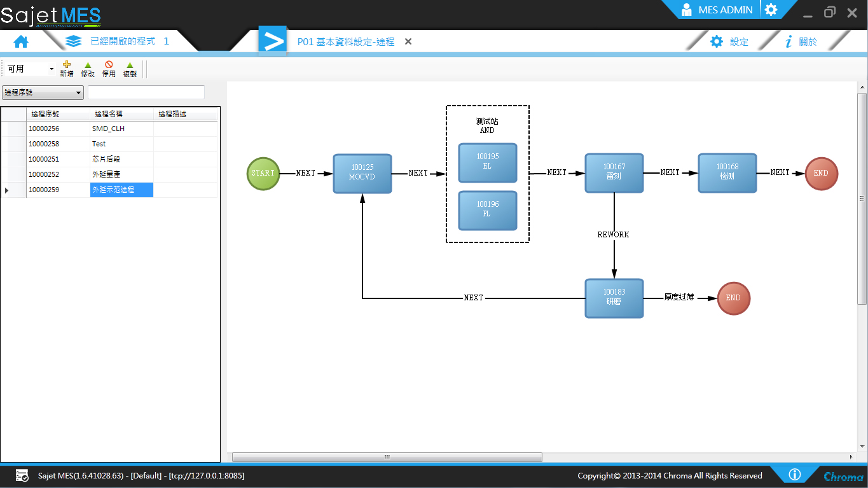This screenshot has width=868, height=488.
Task: Click the MES ADMIN user icon
Action: click(687, 10)
